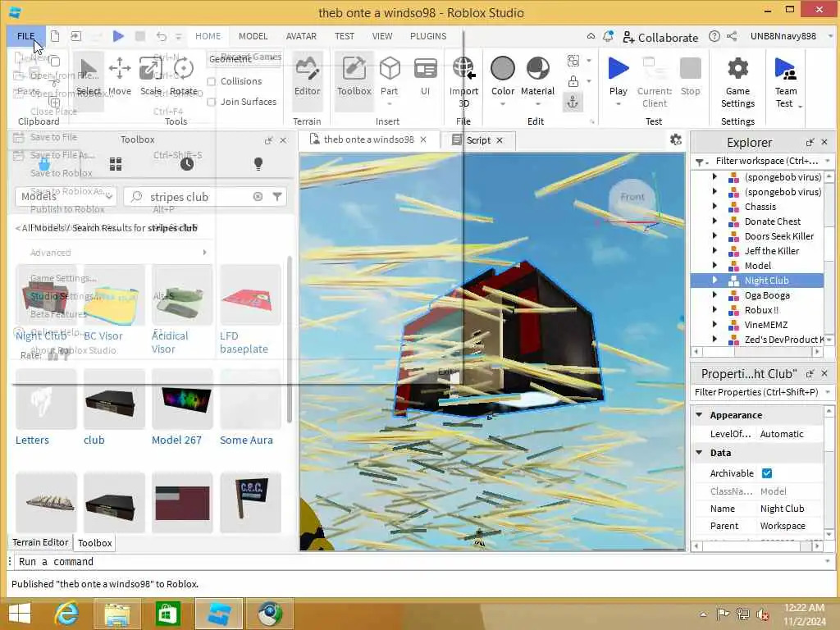This screenshot has height=630, width=840.
Task: Open Internet Explorer from the taskbar
Action: (x=66, y=614)
